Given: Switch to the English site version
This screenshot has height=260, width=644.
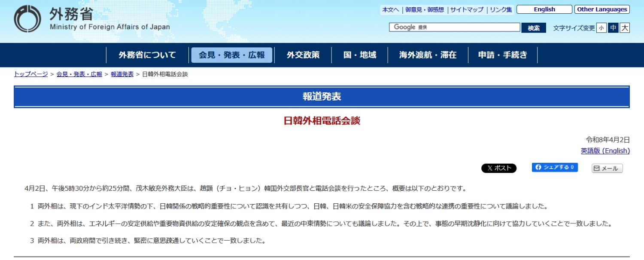Looking at the screenshot, I should (544, 9).
